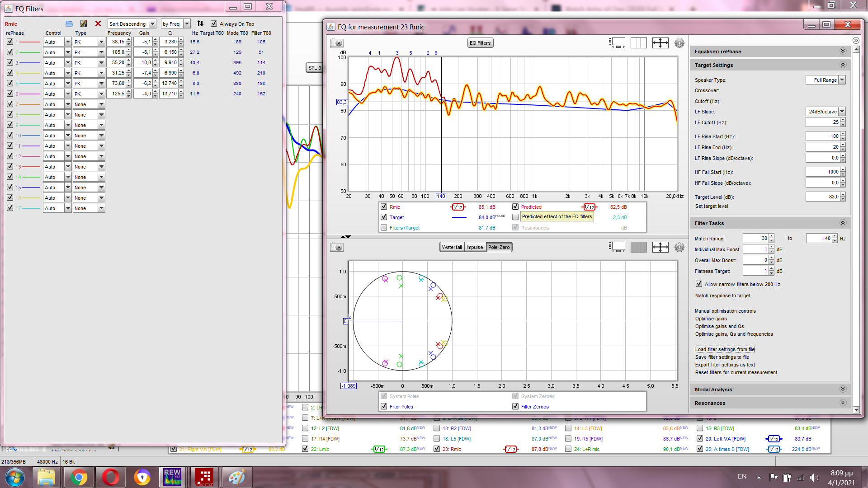The width and height of the screenshot is (868, 488).
Task: Collapse right panel with chevron icon
Action: tap(856, 41)
